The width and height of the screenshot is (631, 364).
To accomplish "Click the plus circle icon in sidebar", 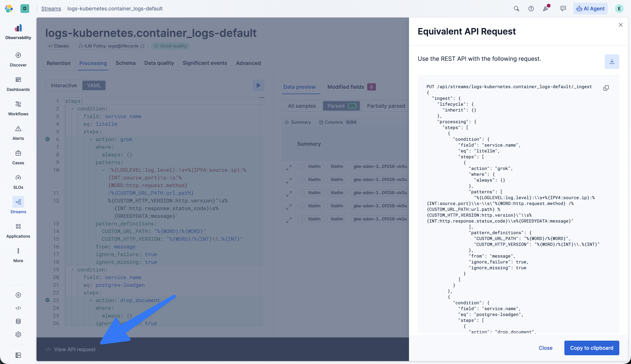I will click(x=18, y=295).
